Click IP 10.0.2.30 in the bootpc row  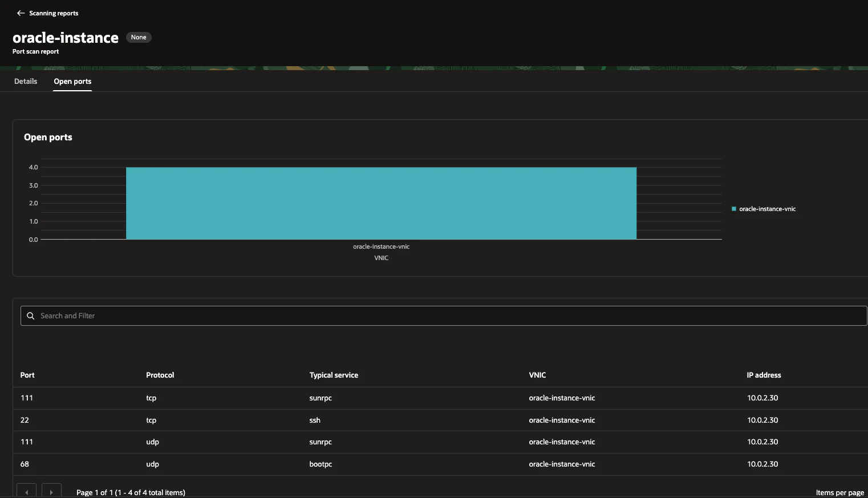(762, 464)
